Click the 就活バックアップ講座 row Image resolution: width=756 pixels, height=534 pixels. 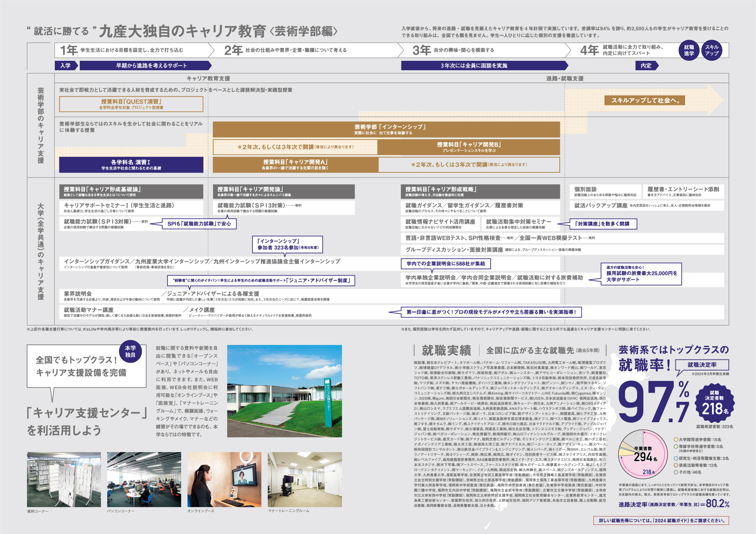[647, 205]
